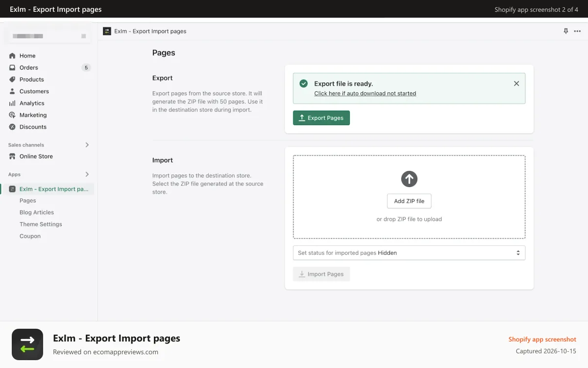Click the Import section heading

click(x=163, y=160)
